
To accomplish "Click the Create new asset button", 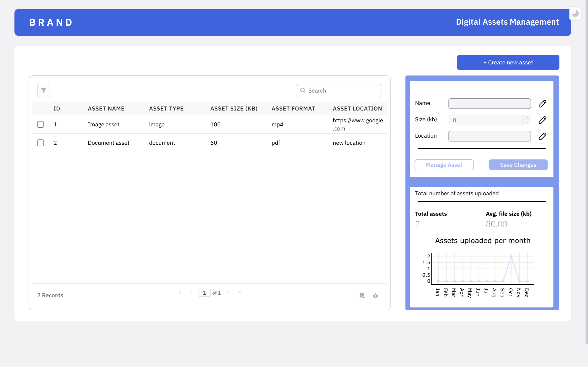I will [508, 62].
